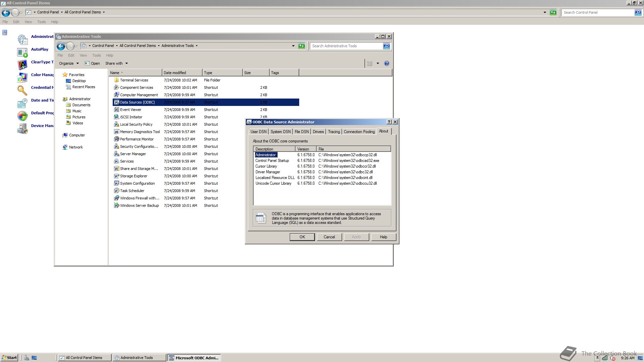The width and height of the screenshot is (644, 362).
Task: Click Cancel in ODBC dialog
Action: (x=329, y=237)
